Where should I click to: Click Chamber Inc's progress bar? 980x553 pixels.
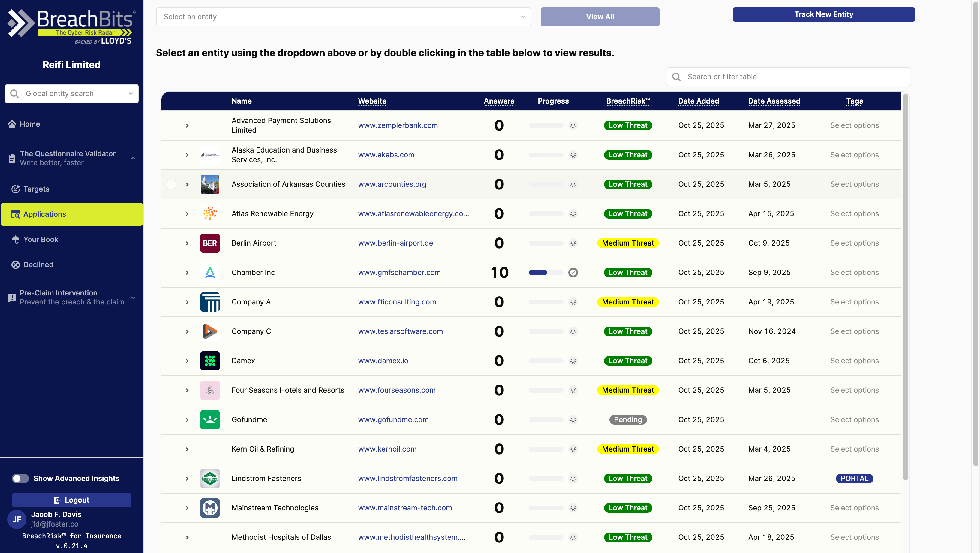tap(546, 273)
